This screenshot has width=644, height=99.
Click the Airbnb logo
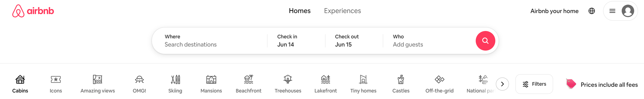coord(33,11)
